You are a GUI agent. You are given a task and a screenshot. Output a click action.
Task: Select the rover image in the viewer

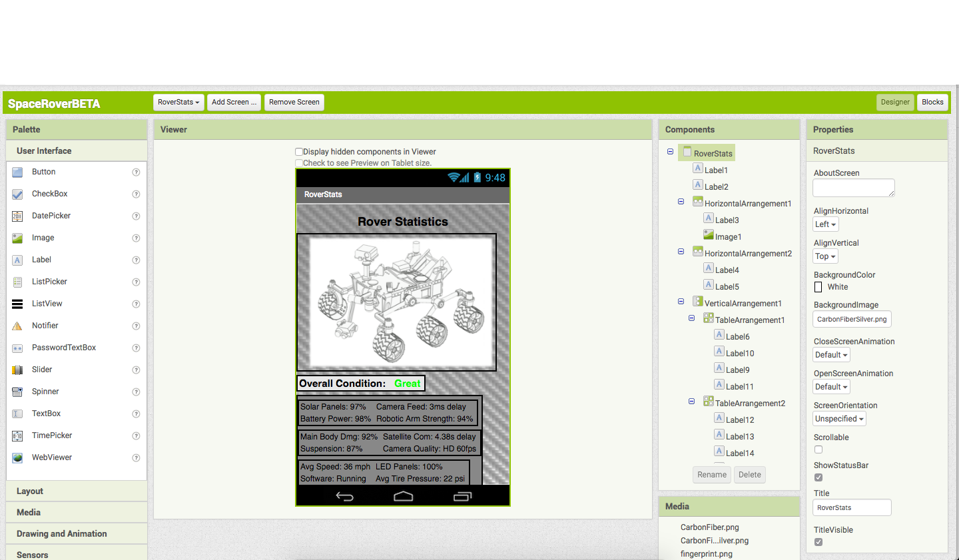396,302
